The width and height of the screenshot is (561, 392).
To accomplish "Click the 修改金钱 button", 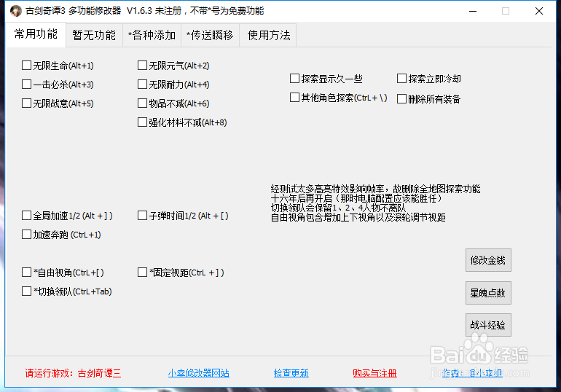I will click(x=488, y=260).
